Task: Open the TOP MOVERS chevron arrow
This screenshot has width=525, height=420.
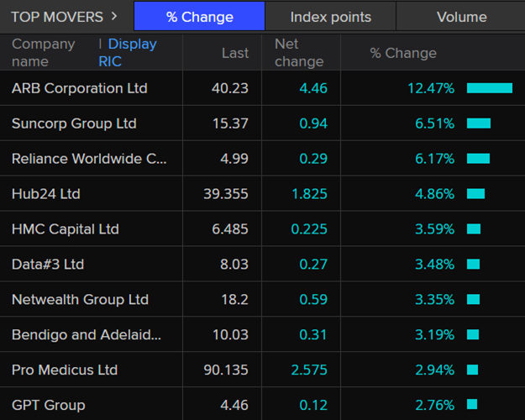Action: point(114,17)
